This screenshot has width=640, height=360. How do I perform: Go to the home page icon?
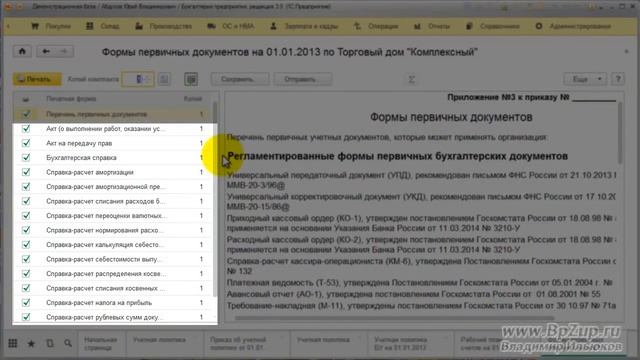pos(22,51)
